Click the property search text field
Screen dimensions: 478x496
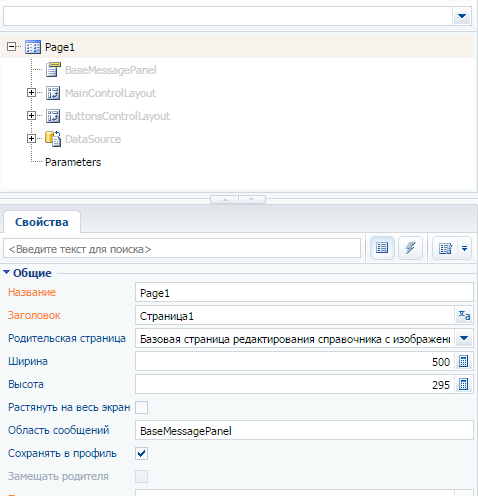(x=182, y=249)
